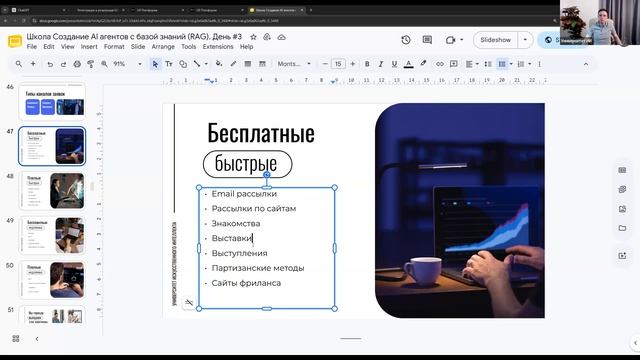Open the Tools menu

189,47
